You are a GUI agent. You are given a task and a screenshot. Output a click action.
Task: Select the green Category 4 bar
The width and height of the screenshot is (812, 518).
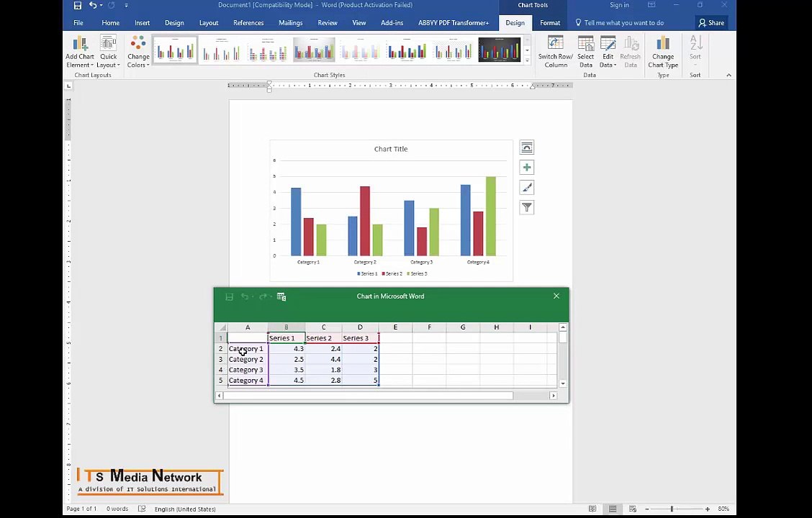pyautogui.click(x=490, y=217)
